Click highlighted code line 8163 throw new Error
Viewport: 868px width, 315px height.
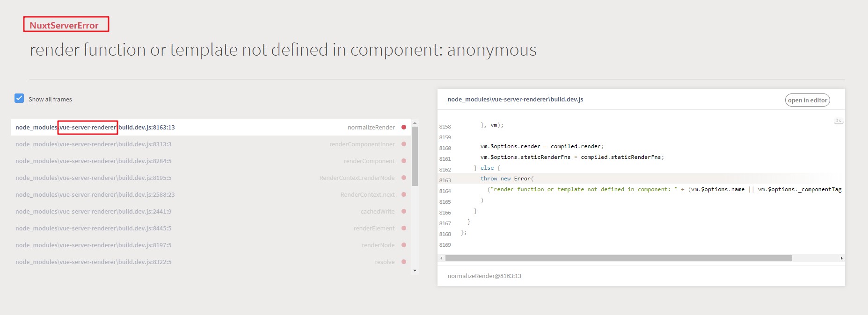coord(641,179)
